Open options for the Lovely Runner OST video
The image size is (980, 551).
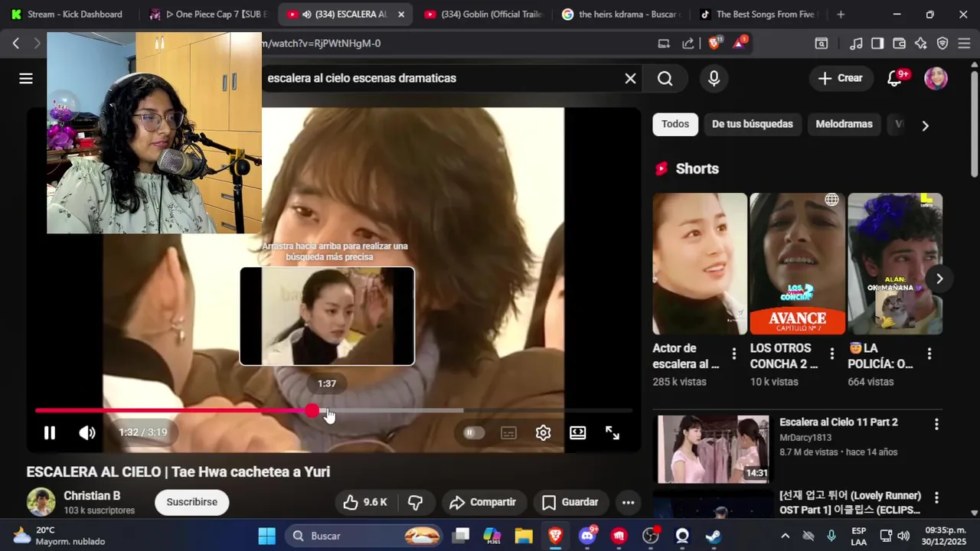point(936,497)
